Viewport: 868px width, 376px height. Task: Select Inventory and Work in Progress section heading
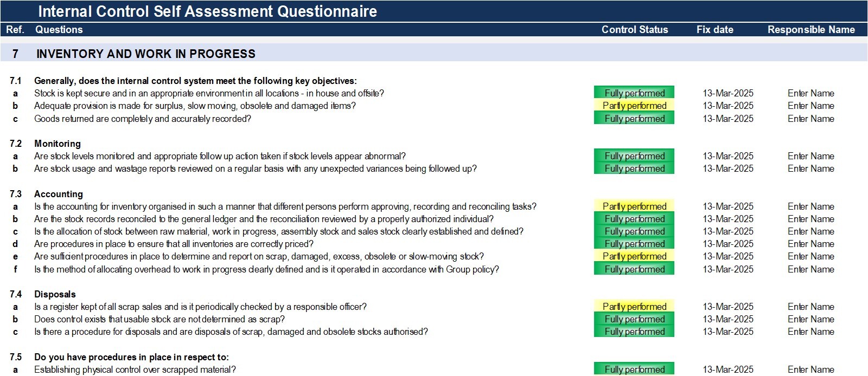[x=146, y=54]
